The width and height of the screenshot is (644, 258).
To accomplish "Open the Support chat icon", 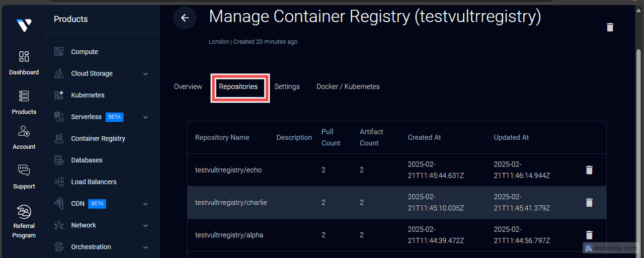I will point(24,170).
